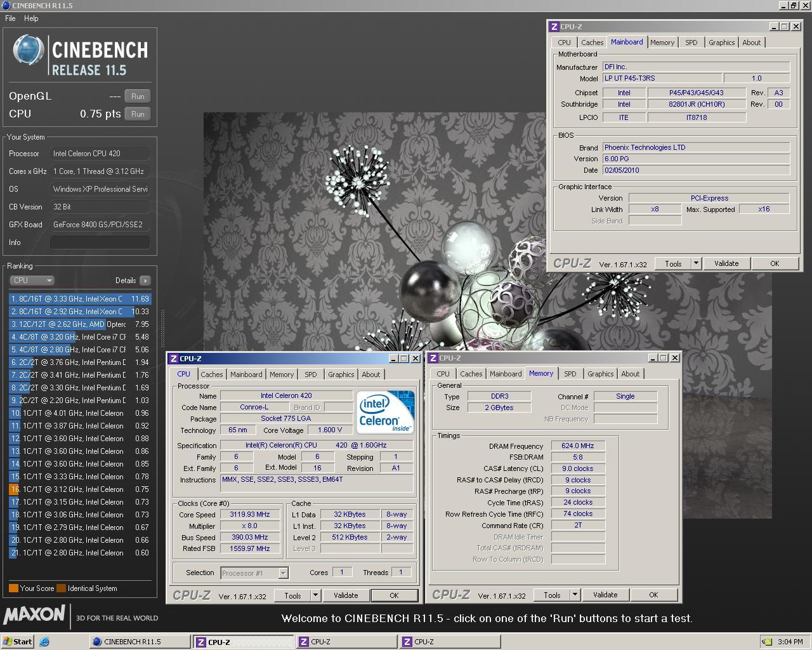The height and width of the screenshot is (650, 812).
Task: Click the Cinebench globe logo icon
Action: click(29, 50)
